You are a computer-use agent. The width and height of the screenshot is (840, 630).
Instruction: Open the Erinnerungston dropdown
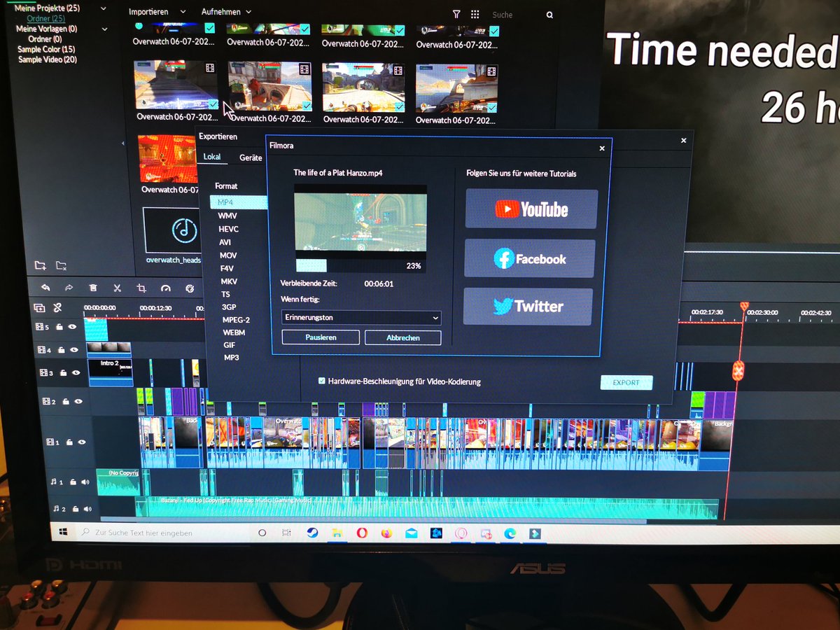pyautogui.click(x=361, y=318)
